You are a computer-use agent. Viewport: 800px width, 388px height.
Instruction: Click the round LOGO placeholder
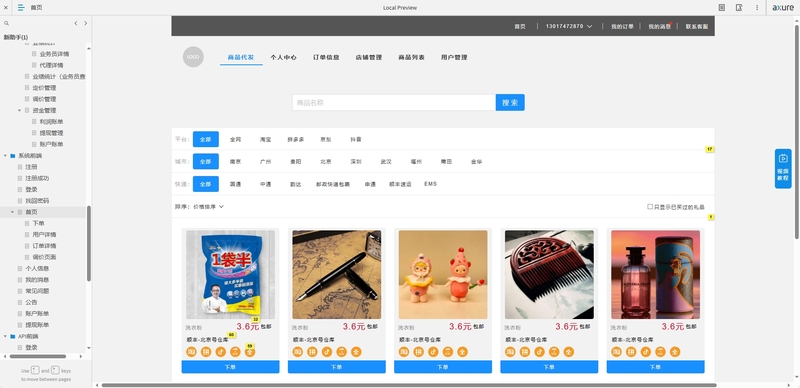point(193,57)
